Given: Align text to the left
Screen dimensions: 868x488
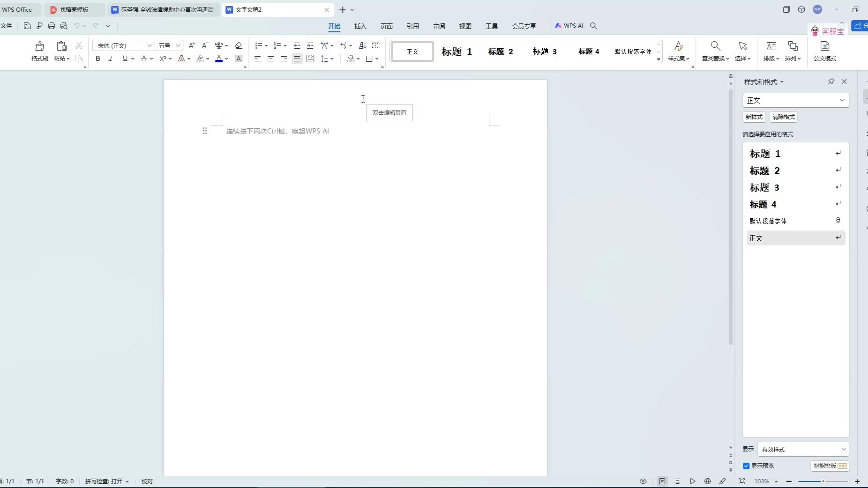Looking at the screenshot, I should click(257, 59).
